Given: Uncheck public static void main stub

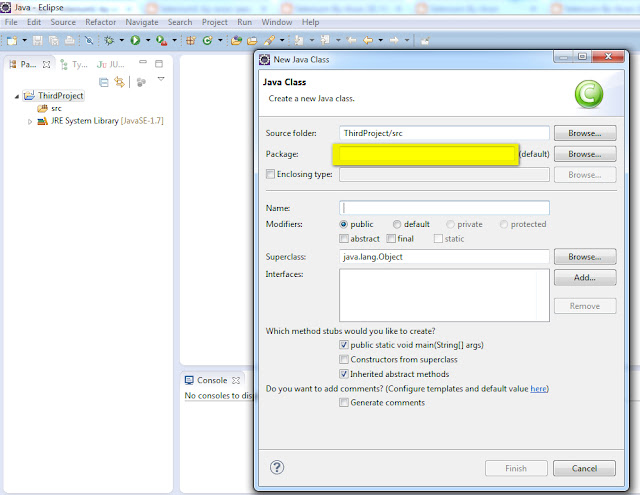Looking at the screenshot, I should (344, 345).
